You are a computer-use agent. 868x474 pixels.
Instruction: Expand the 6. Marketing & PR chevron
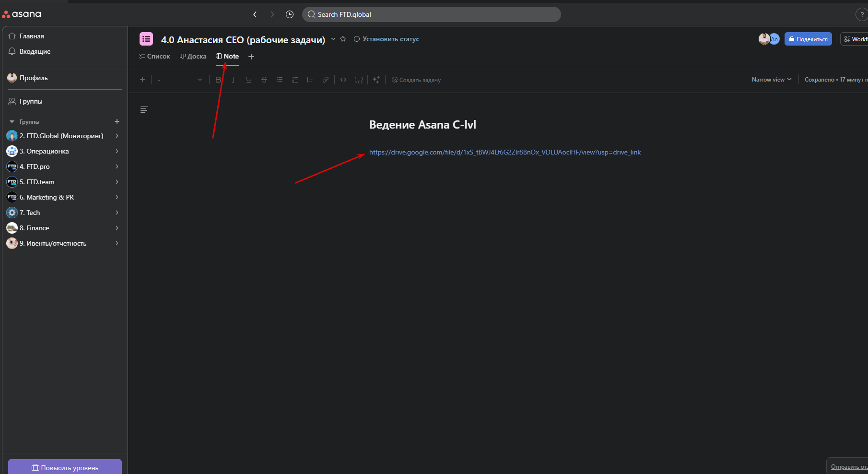tap(117, 197)
